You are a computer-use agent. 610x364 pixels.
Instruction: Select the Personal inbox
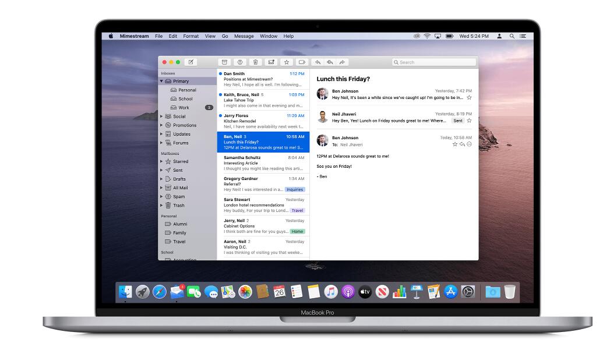coord(188,90)
